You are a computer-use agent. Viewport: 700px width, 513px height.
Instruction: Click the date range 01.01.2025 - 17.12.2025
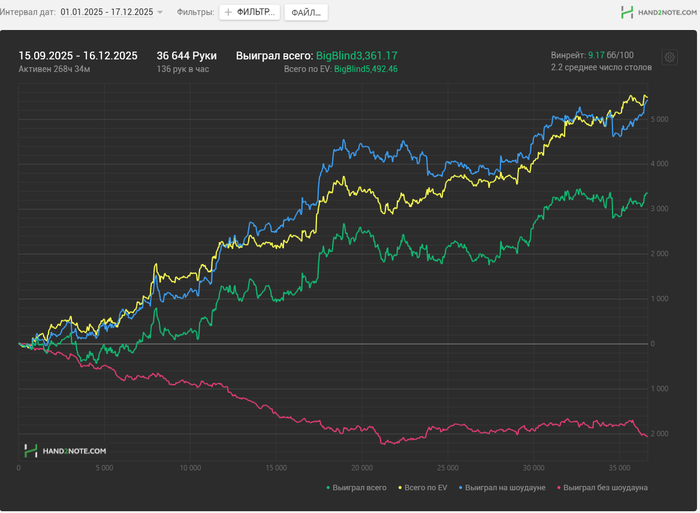click(x=107, y=12)
